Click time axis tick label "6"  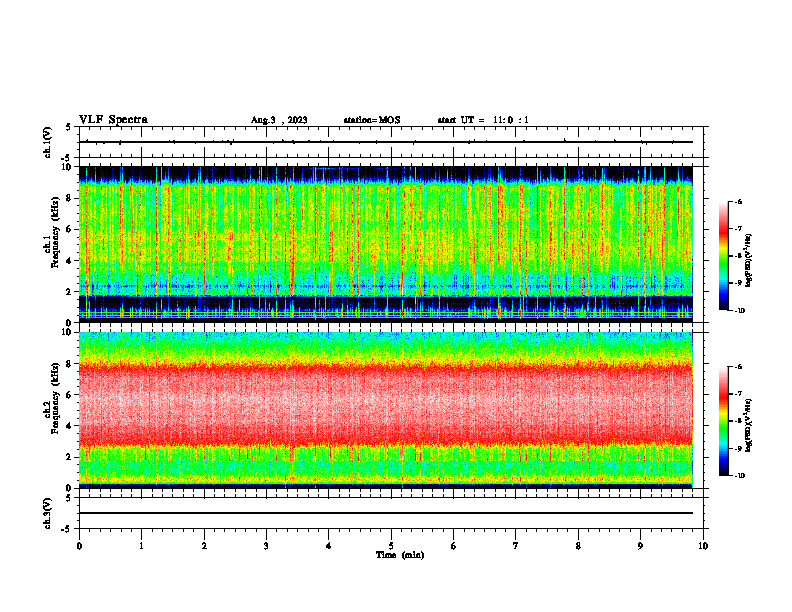click(454, 546)
